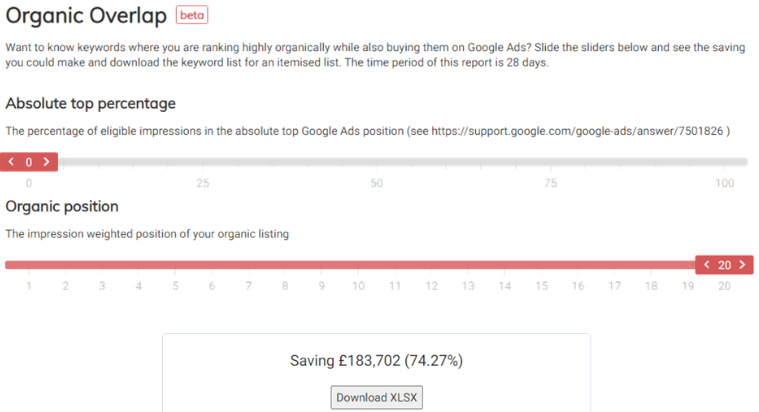Select Organic position tick 1

(x=28, y=286)
